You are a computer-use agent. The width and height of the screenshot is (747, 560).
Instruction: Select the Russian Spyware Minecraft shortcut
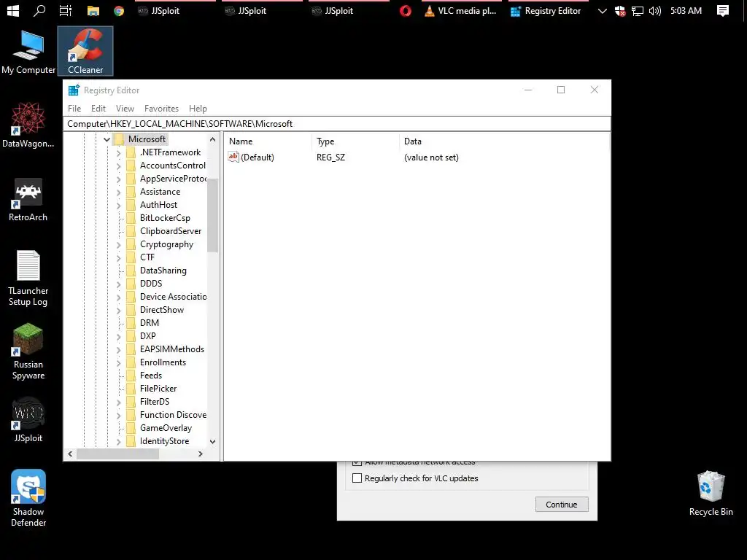tap(28, 351)
